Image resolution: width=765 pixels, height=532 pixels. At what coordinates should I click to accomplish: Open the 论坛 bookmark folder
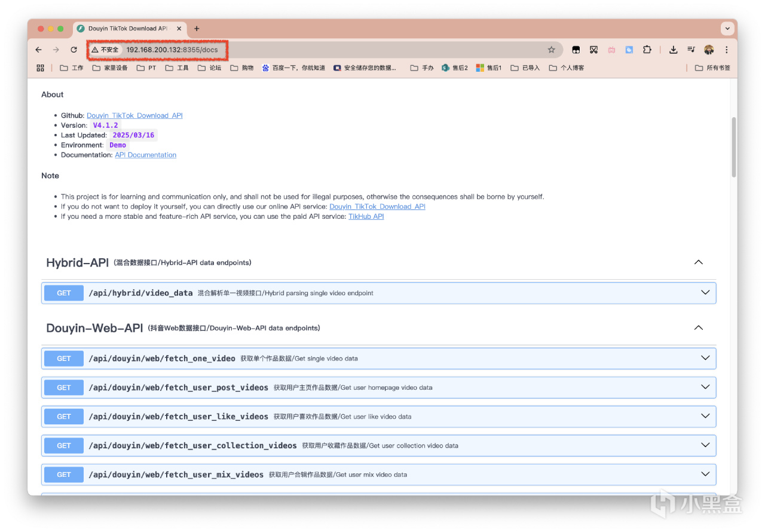point(209,68)
